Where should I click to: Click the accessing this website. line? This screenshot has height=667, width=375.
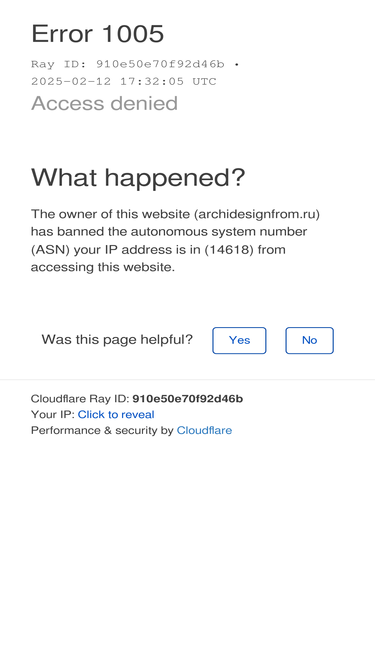103,267
